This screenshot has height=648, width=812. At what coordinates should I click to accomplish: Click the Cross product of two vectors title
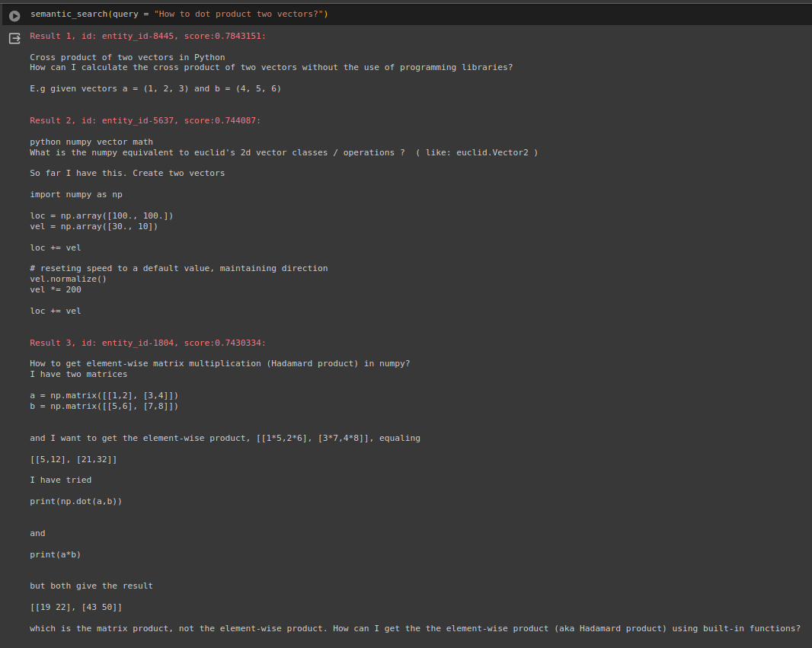(x=126, y=56)
